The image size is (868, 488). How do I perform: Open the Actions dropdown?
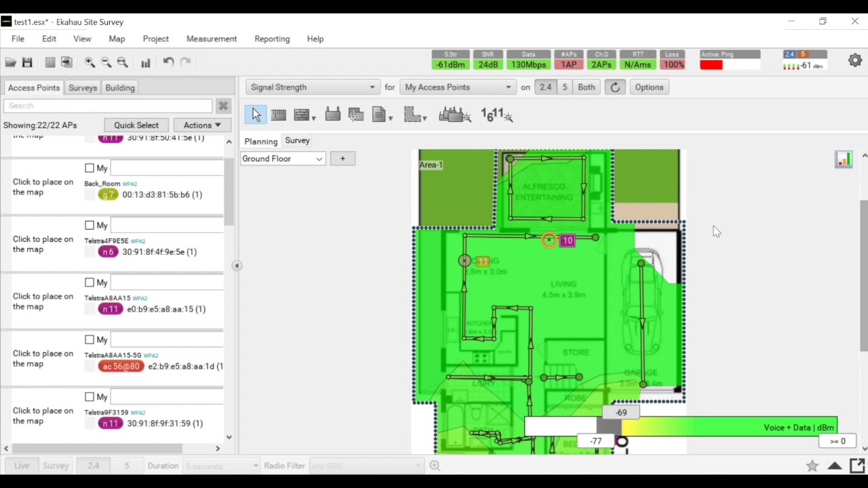[202, 125]
